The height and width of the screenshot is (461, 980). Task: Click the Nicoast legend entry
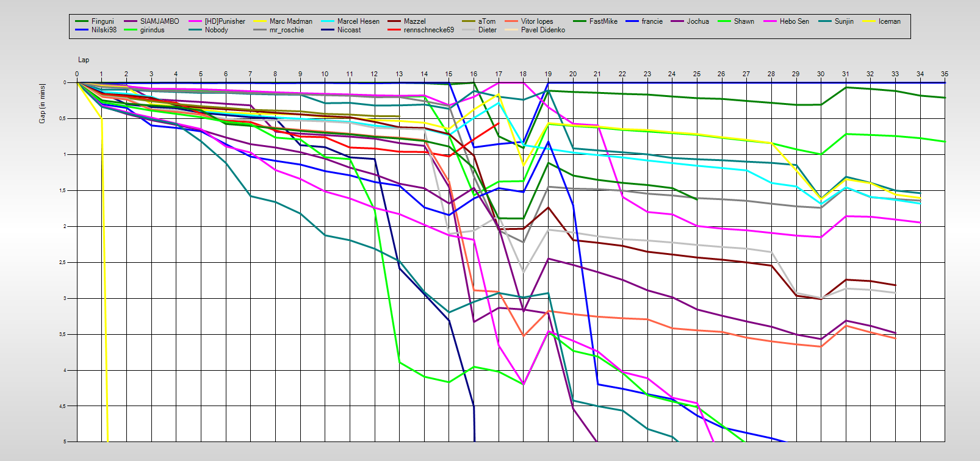349,30
